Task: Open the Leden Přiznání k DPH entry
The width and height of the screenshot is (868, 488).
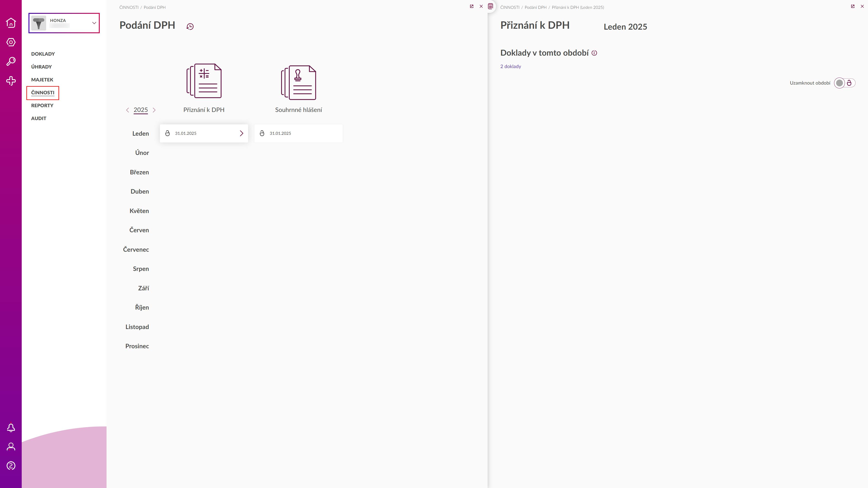Action: (204, 133)
